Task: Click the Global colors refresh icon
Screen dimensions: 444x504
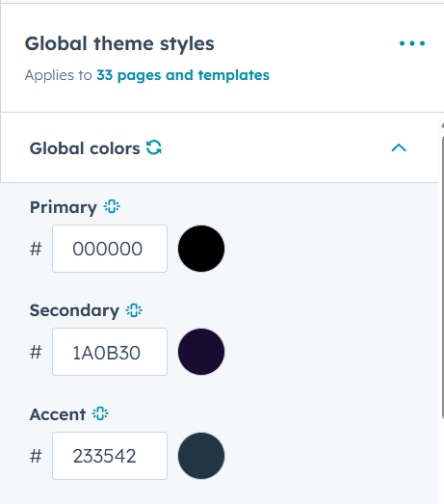Action: (154, 147)
